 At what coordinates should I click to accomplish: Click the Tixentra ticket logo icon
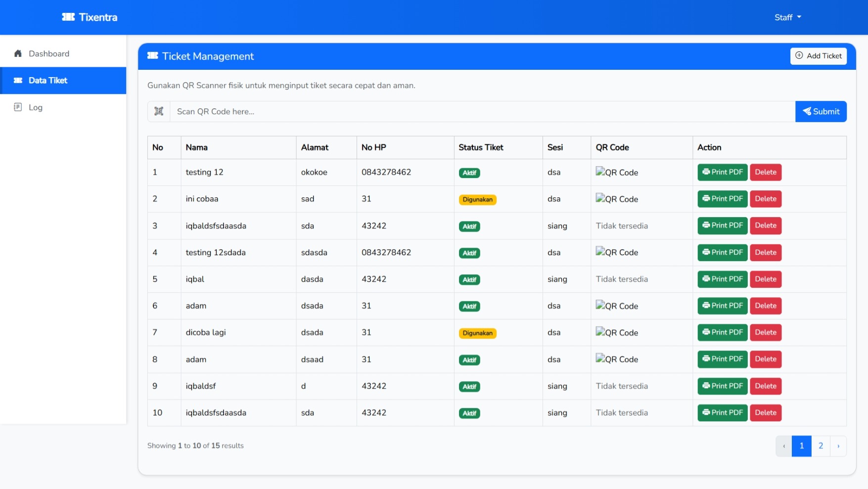tap(68, 17)
